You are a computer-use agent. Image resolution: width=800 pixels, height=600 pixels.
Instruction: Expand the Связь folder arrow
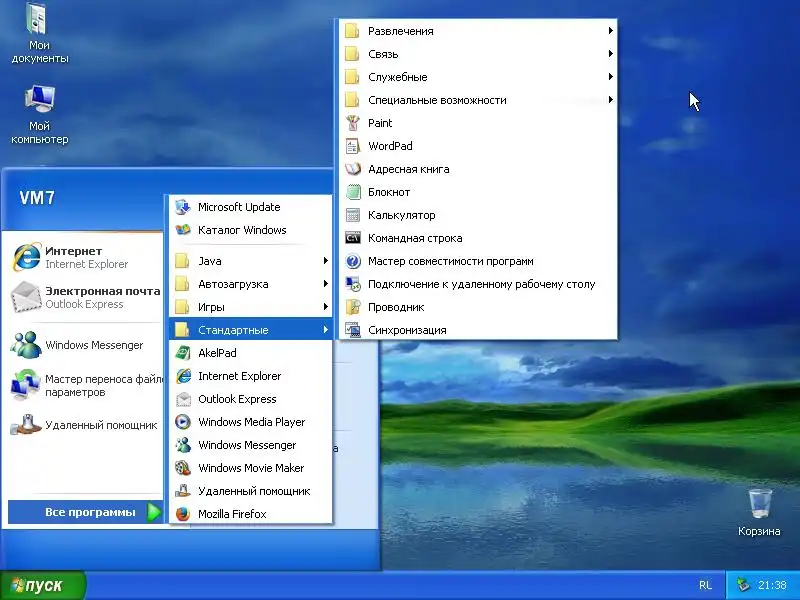[610, 54]
